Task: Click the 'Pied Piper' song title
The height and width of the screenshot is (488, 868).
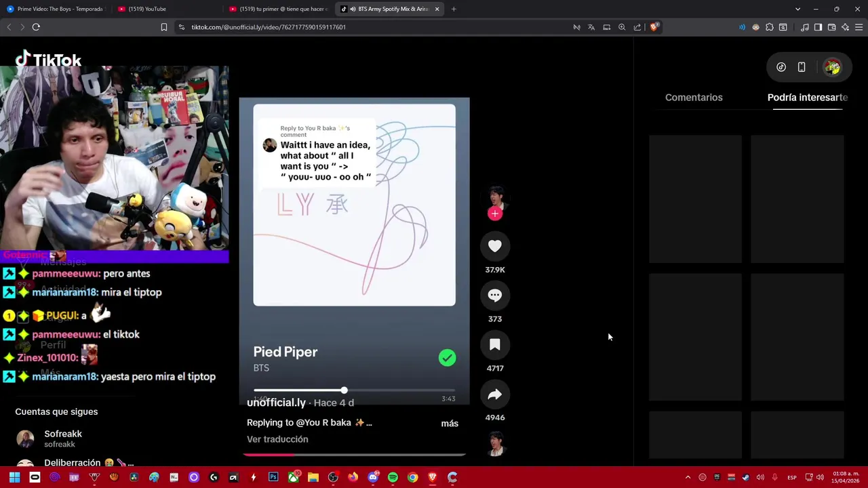Action: click(x=285, y=352)
